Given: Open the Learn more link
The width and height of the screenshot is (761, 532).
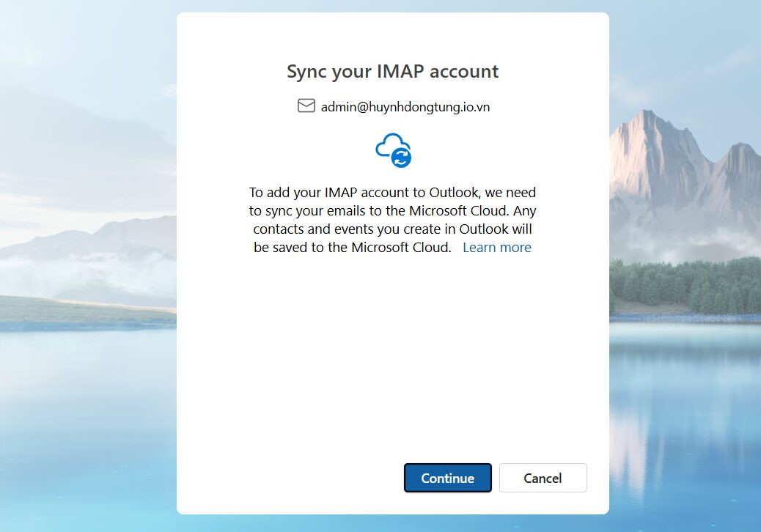Looking at the screenshot, I should (x=496, y=248).
